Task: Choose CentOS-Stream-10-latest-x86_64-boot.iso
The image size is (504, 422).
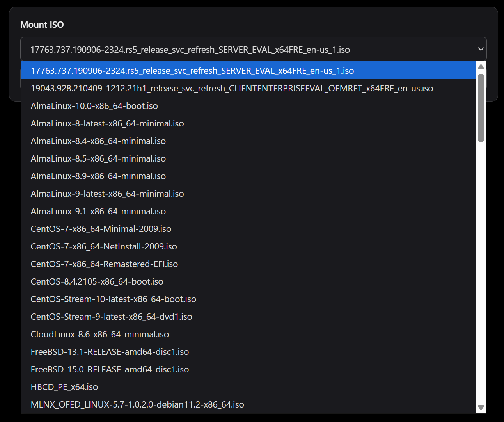Action: [x=248, y=299]
